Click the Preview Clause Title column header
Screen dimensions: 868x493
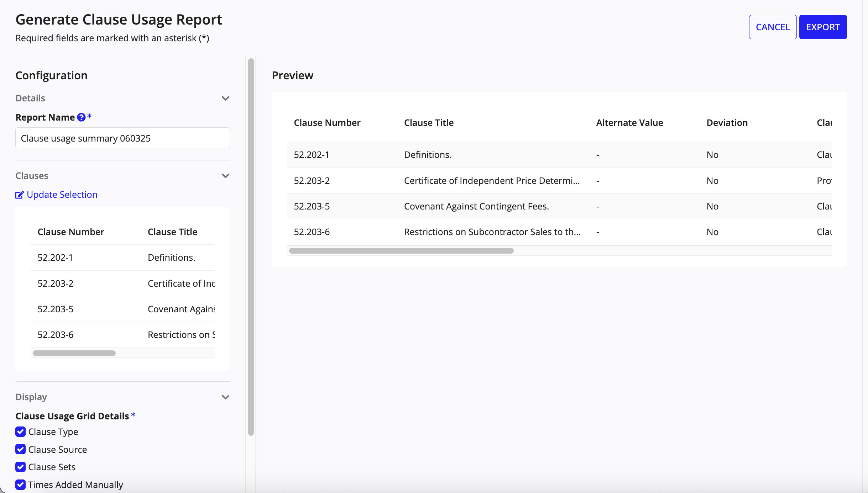pyautogui.click(x=429, y=123)
